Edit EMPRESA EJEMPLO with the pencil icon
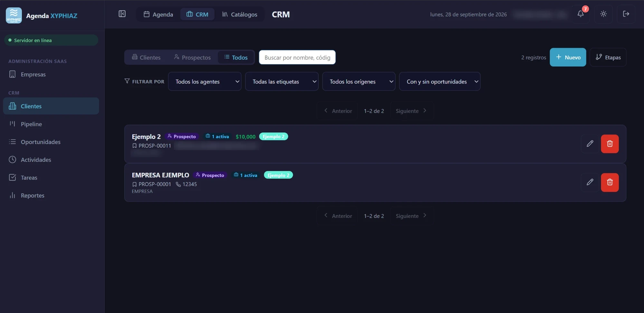This screenshot has width=644, height=313. click(590, 182)
